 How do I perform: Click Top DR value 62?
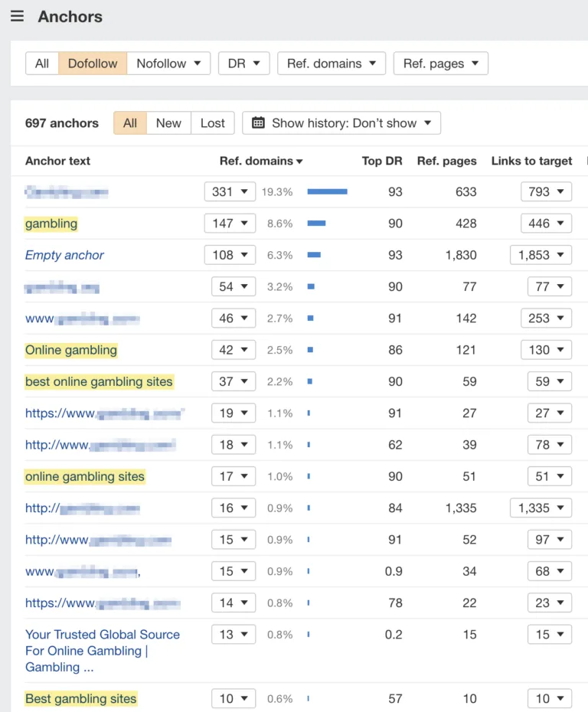click(x=395, y=445)
